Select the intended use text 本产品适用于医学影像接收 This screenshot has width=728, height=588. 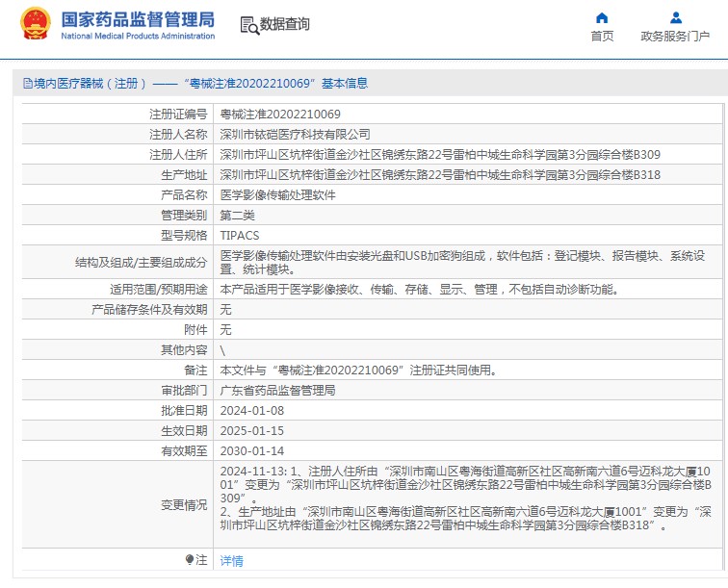[x=419, y=290]
